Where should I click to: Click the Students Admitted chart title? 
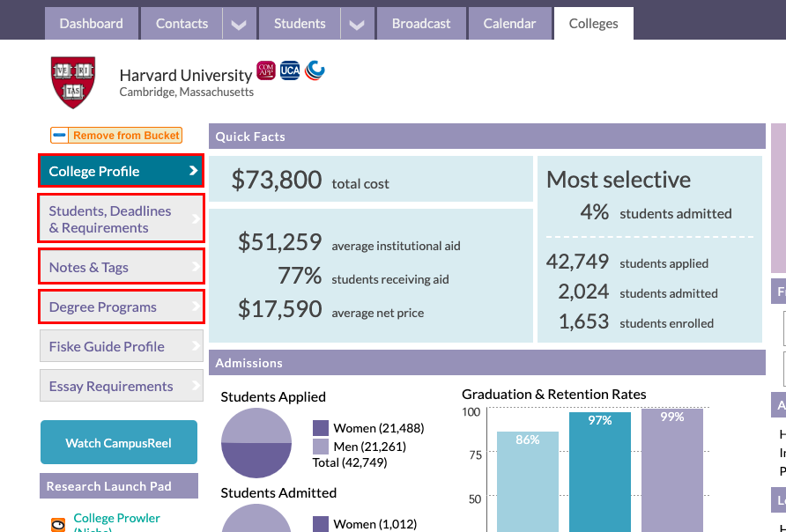(278, 493)
